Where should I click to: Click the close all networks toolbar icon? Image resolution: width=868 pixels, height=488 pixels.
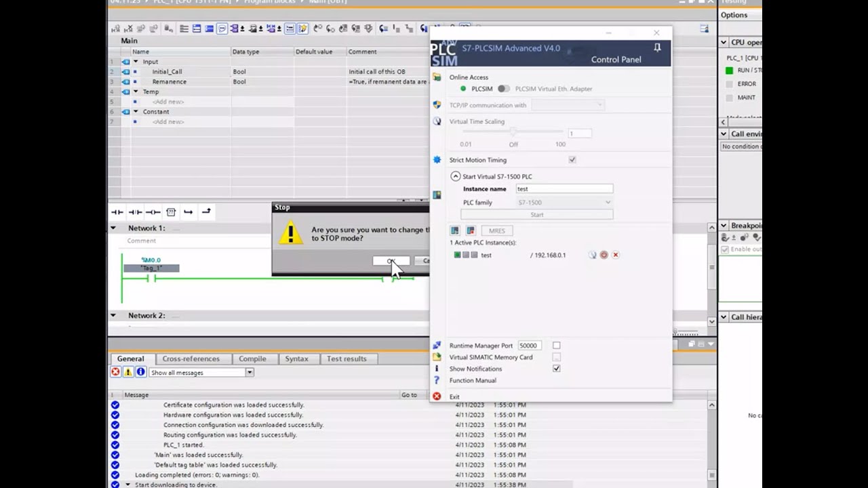click(x=209, y=28)
